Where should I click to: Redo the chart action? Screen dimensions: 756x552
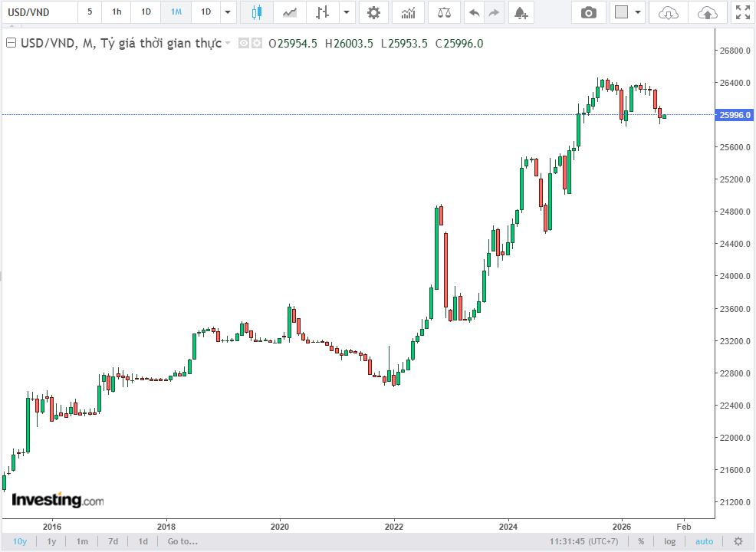494,12
